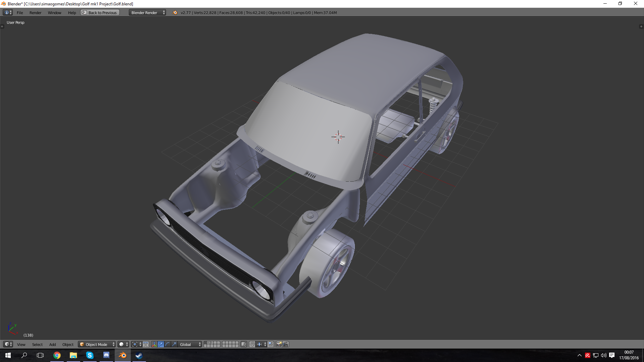The image size is (644, 362).
Task: Expand the Global orientation dropdown
Action: pos(190,344)
